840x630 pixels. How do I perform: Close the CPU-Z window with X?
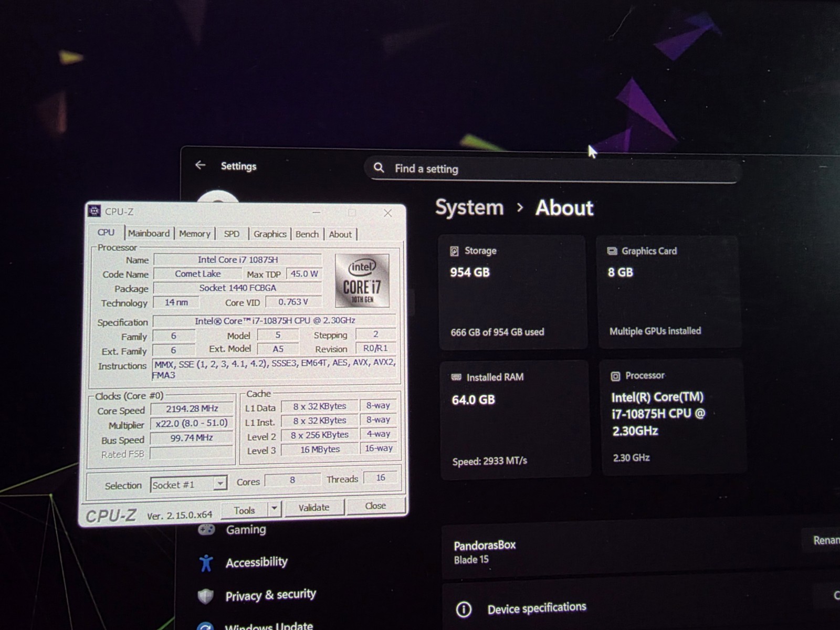[387, 213]
